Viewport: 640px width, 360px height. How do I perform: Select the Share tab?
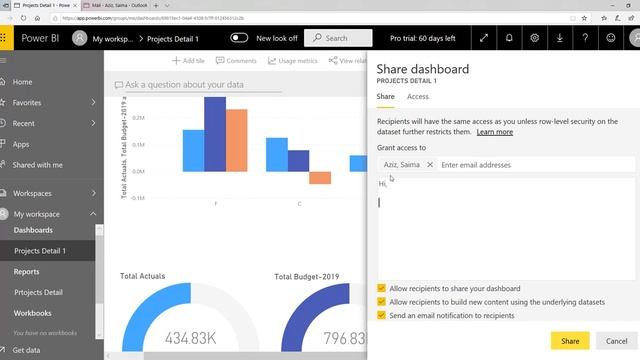(385, 97)
